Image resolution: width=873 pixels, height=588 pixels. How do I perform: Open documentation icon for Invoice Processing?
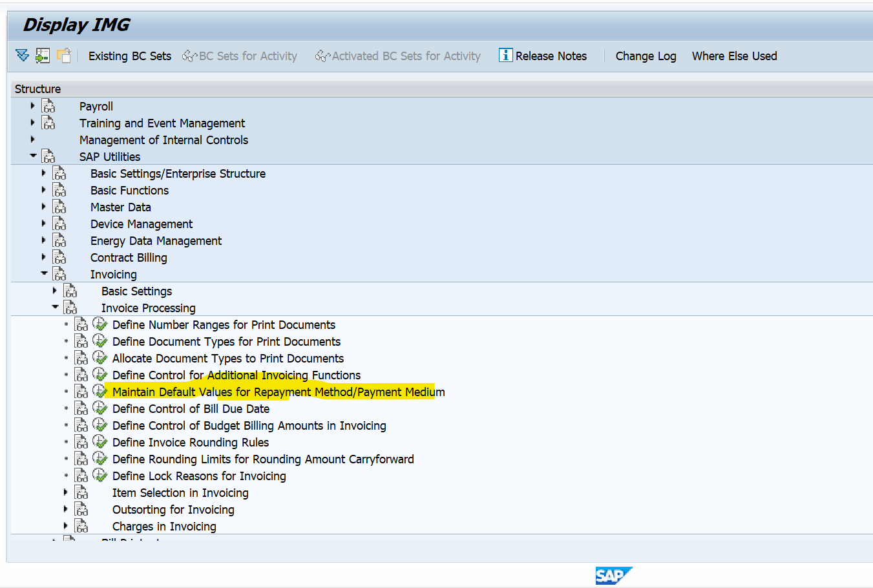tap(70, 308)
